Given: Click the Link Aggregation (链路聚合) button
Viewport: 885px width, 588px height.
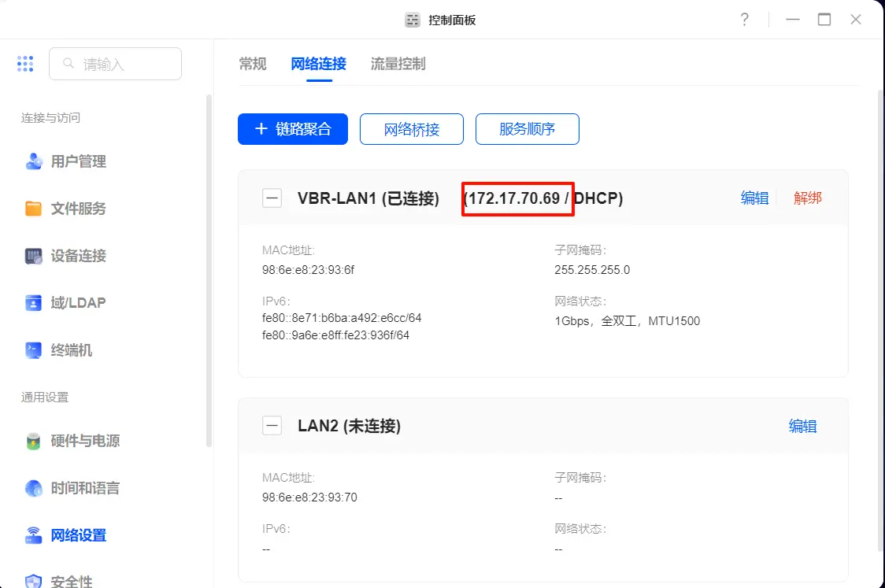Looking at the screenshot, I should click(x=293, y=129).
